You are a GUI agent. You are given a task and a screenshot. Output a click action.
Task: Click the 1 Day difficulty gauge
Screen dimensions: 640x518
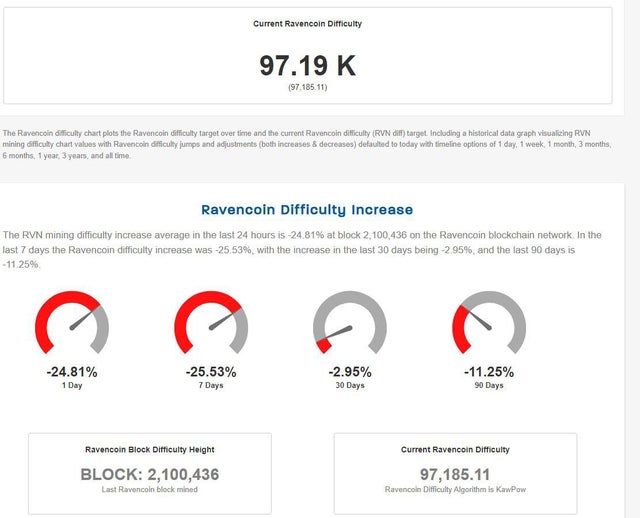click(72, 324)
